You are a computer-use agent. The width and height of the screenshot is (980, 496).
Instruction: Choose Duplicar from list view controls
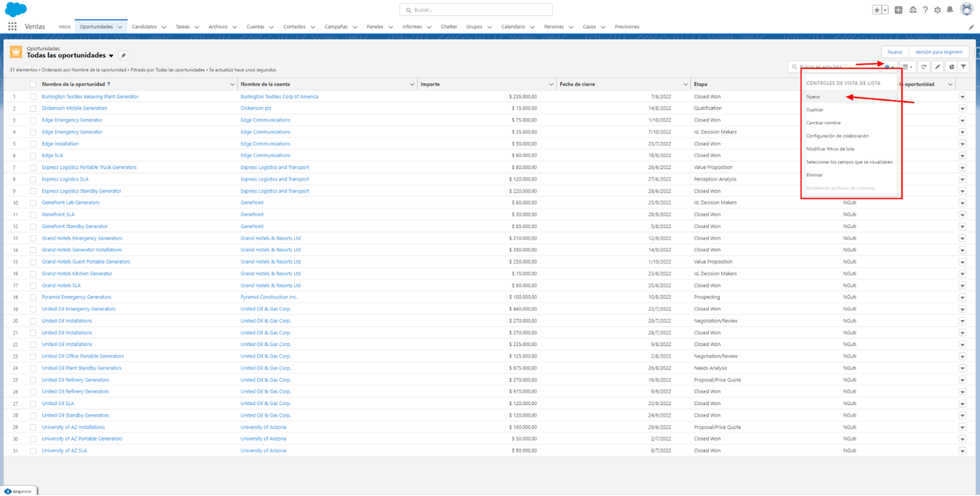coord(849,109)
